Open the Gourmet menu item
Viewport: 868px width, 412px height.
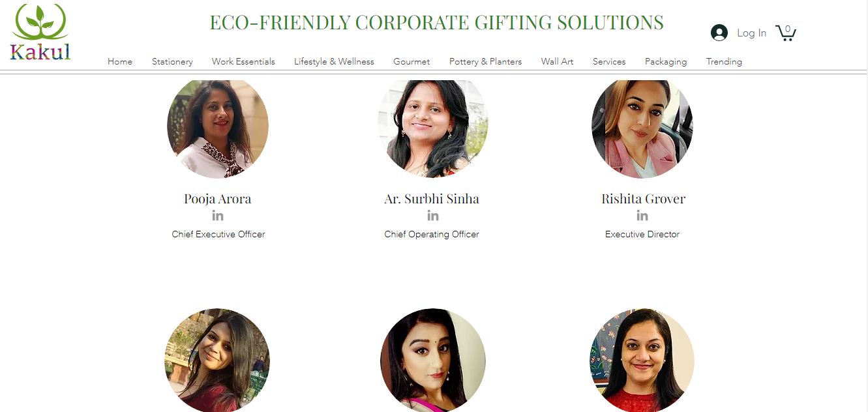pos(412,61)
